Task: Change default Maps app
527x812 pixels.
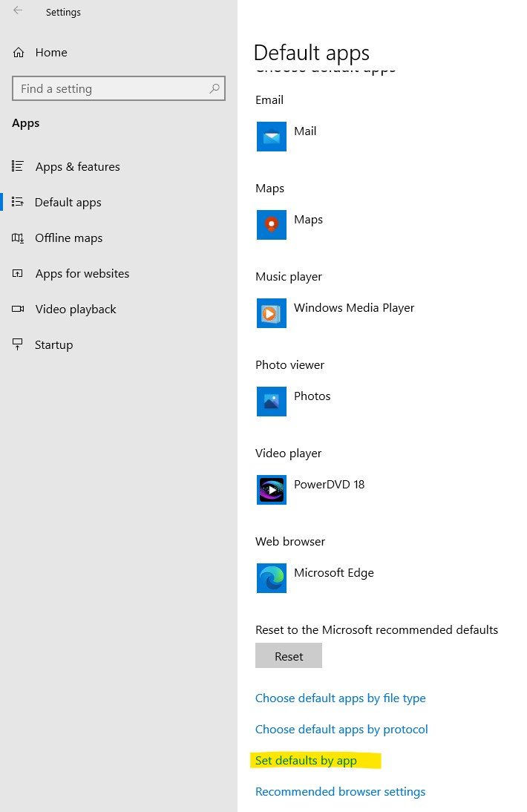Action: [290, 225]
